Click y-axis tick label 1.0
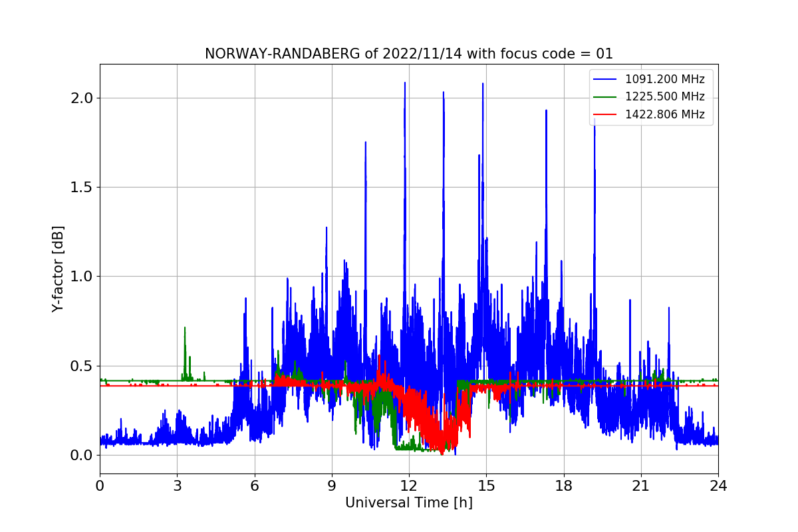The image size is (798, 532). click(x=82, y=277)
